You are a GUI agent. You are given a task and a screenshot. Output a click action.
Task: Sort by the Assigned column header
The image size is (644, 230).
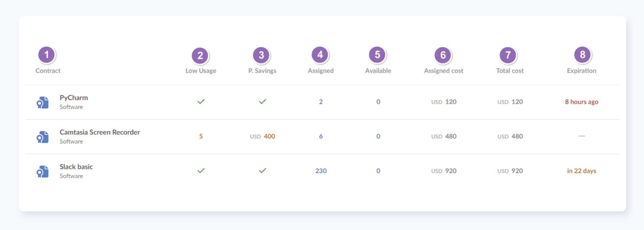click(321, 71)
